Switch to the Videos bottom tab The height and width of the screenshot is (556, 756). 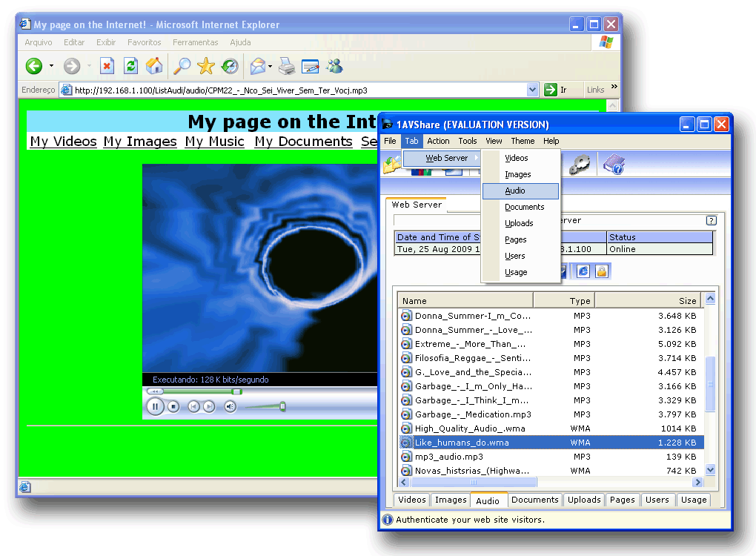[412, 500]
